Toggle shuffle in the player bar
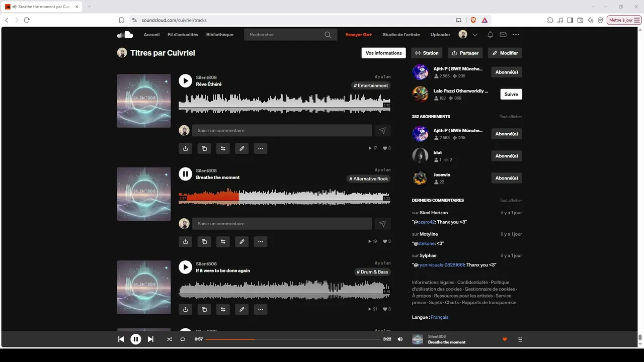644x362 pixels. (169, 339)
